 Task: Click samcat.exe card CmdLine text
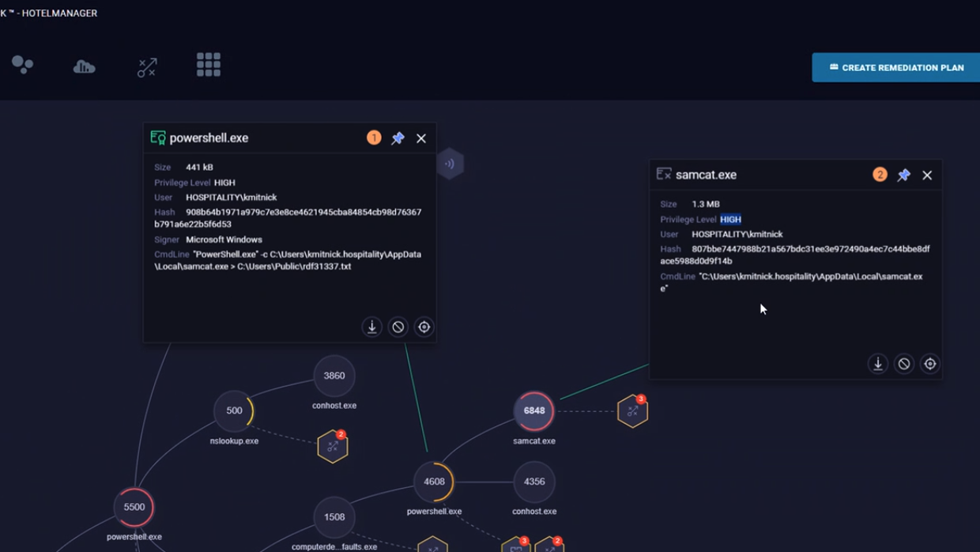(x=791, y=282)
